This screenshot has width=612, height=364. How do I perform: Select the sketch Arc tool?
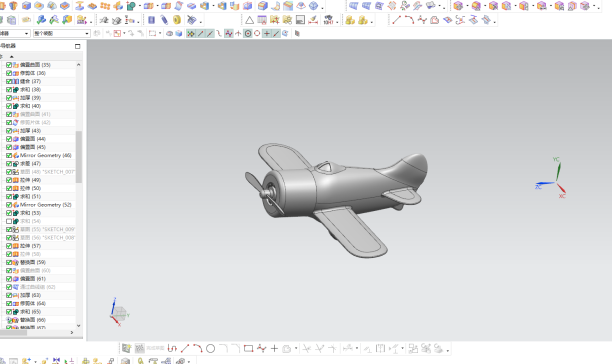[197, 348]
